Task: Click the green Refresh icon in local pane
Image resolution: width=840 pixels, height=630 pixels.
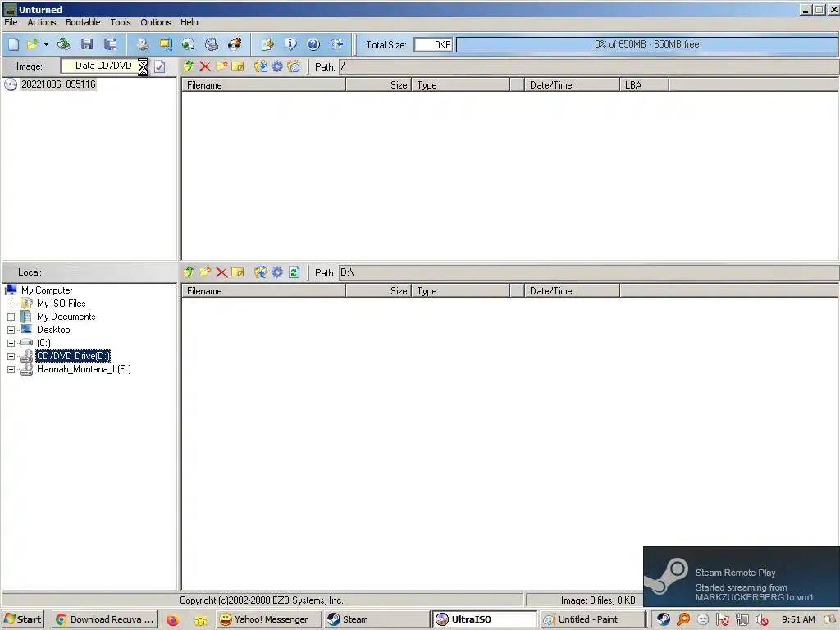Action: (x=294, y=272)
